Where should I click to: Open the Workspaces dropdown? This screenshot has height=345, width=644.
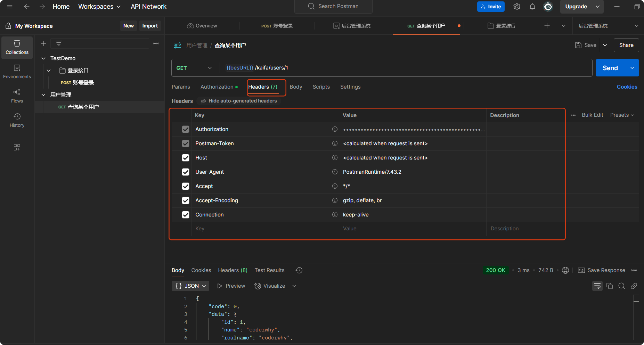(x=99, y=7)
